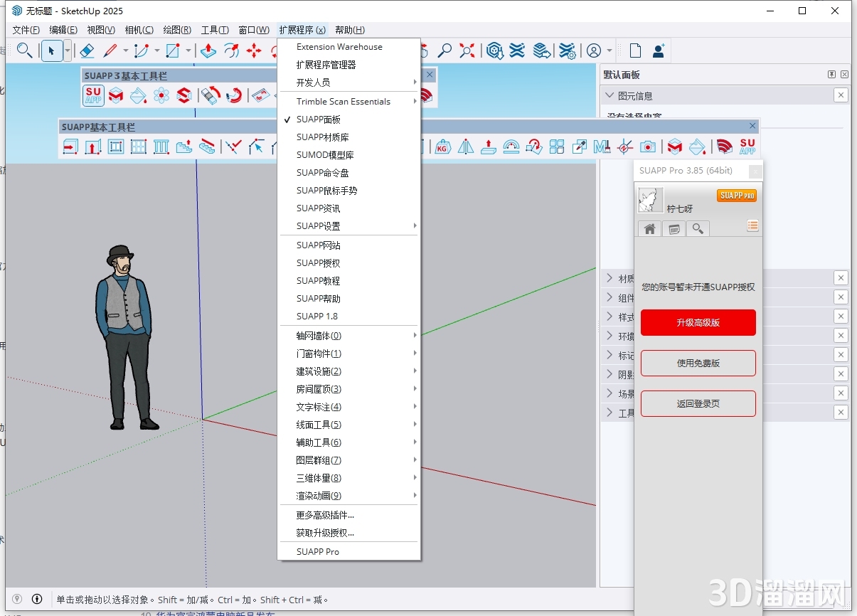Open the 帮助(H) menu
This screenshot has height=616, width=857.
tap(350, 30)
